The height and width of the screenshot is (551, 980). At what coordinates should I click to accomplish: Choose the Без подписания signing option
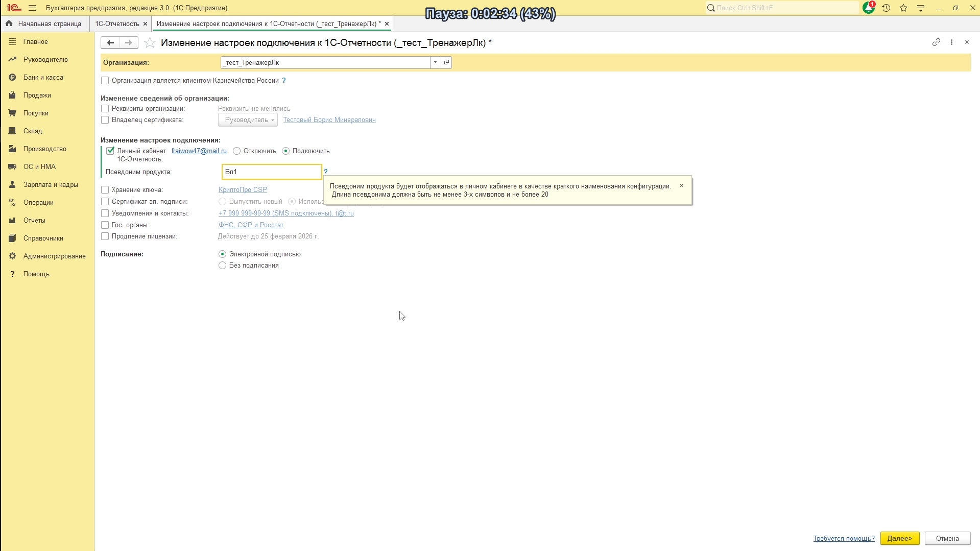pyautogui.click(x=222, y=266)
